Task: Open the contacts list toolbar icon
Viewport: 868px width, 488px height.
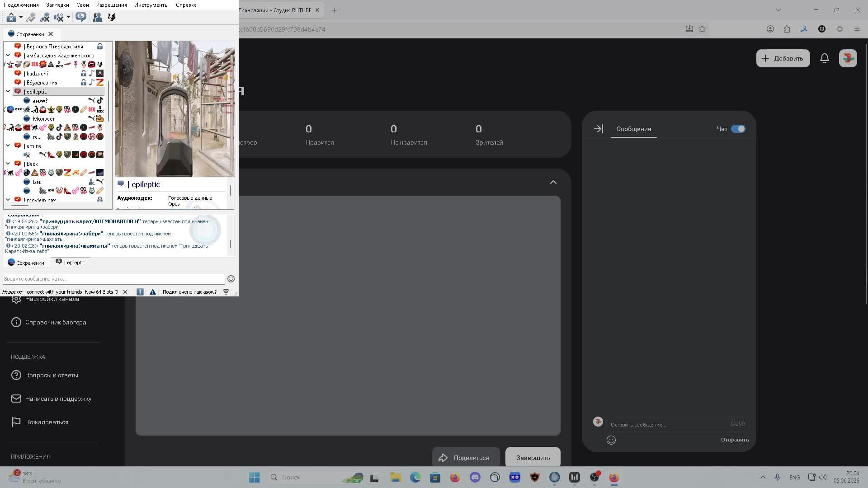Action: (97, 17)
